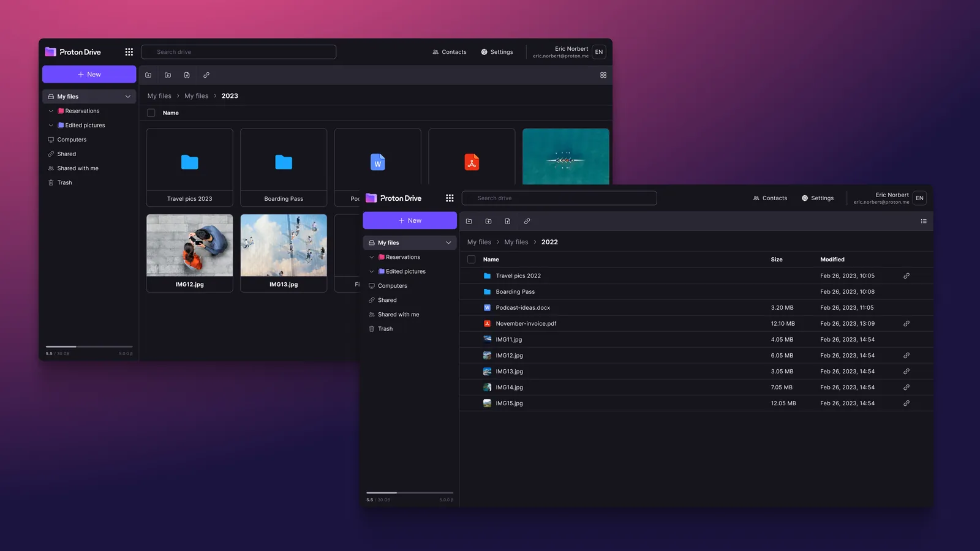
Task: Create new folder from 2022 window toolbar
Action: coord(469,221)
